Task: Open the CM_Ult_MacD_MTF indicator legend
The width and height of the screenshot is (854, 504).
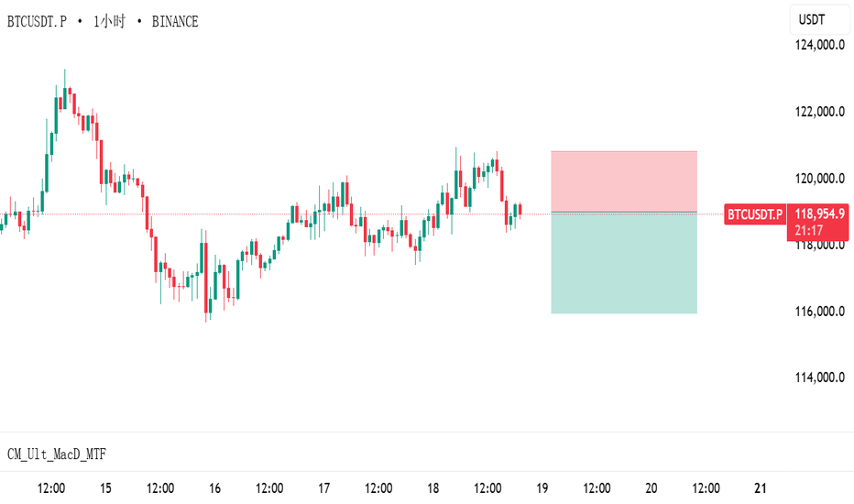Action: click(57, 454)
